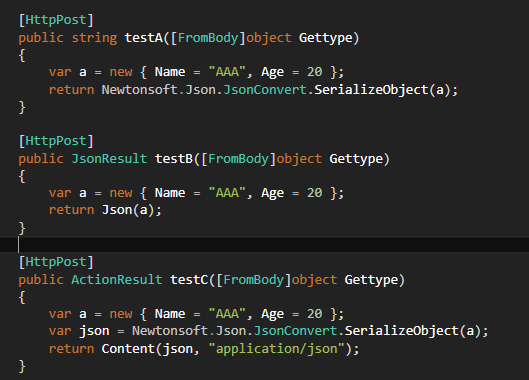Click the ActionResult return type
This screenshot has height=380, width=529.
click(x=117, y=280)
